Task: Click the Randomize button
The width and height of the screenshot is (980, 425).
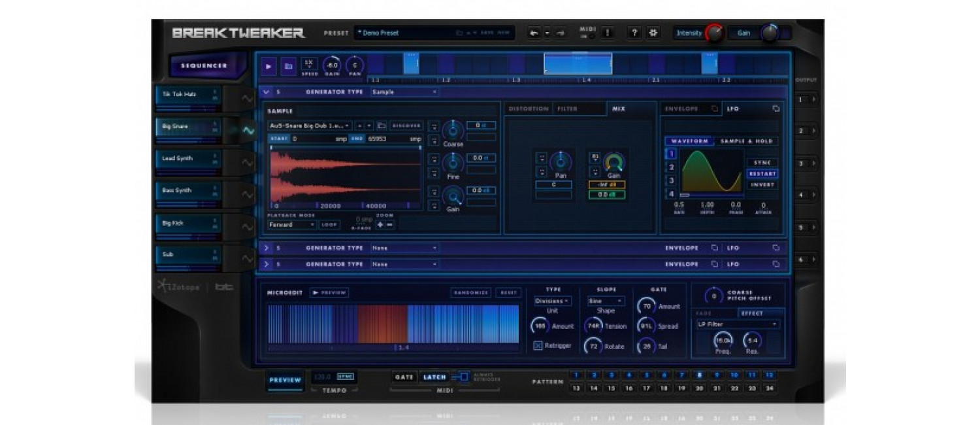Action: coord(471,293)
